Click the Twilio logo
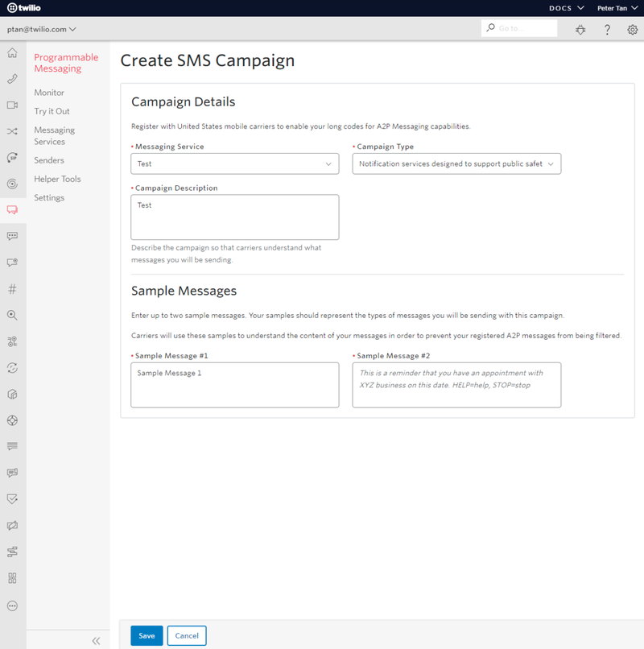 pyautogui.click(x=24, y=8)
